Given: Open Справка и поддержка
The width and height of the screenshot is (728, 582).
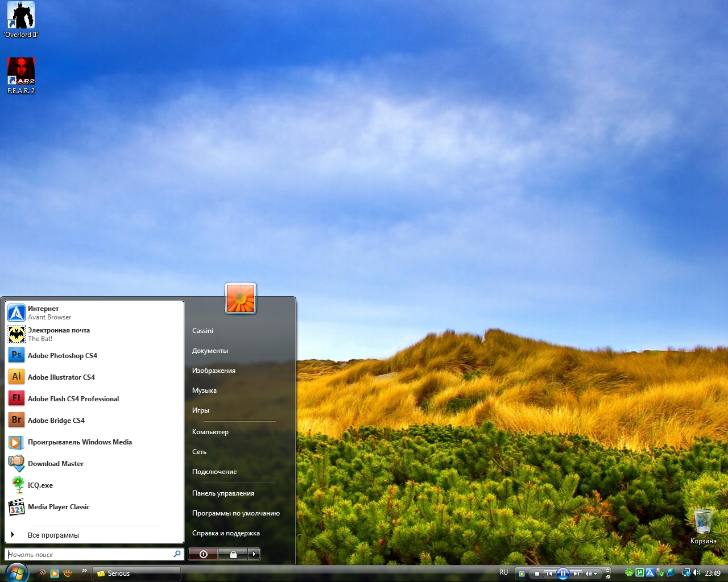Looking at the screenshot, I should pyautogui.click(x=226, y=533).
